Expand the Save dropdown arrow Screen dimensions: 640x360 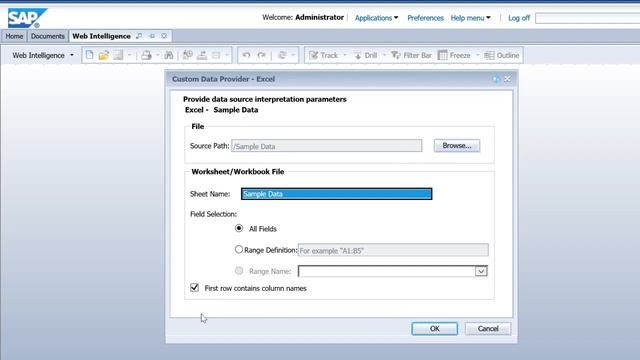[x=129, y=55]
